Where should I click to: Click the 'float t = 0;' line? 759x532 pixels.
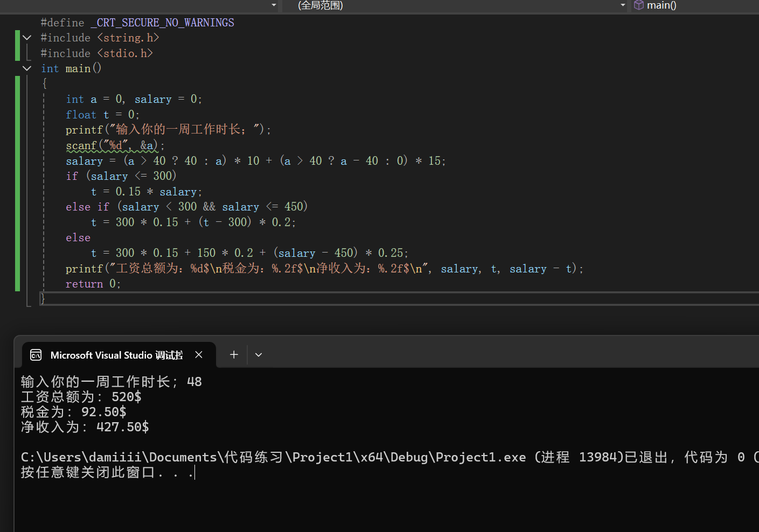[102, 115]
